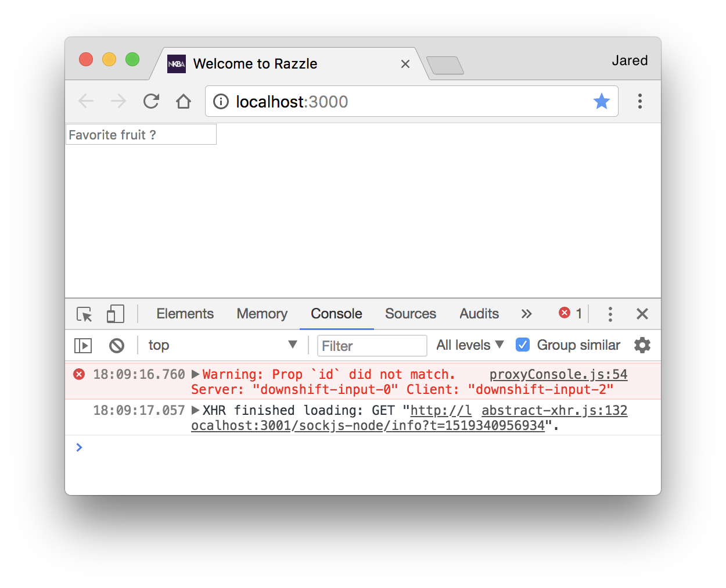The image size is (726, 588).
Task: Open the console drawer sidebar icon
Action: coord(82,345)
